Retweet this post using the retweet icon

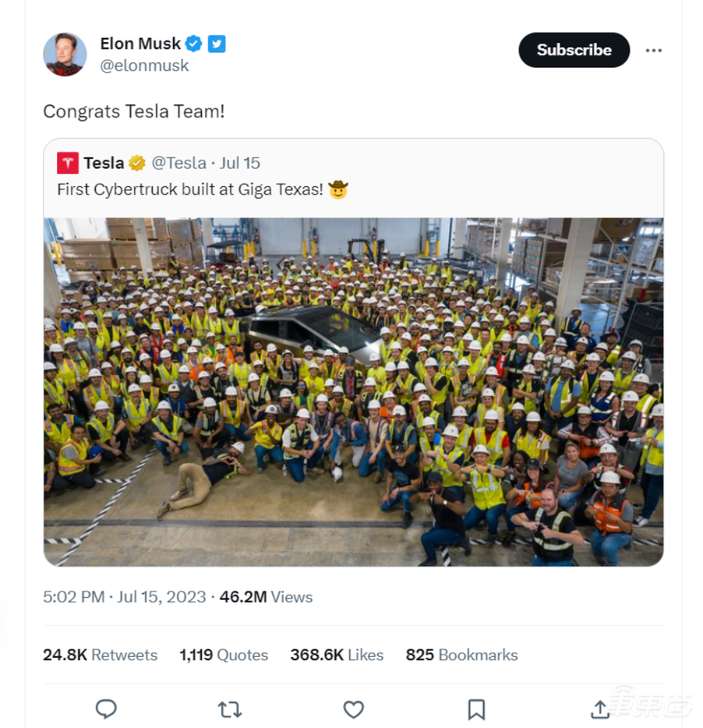tap(229, 709)
